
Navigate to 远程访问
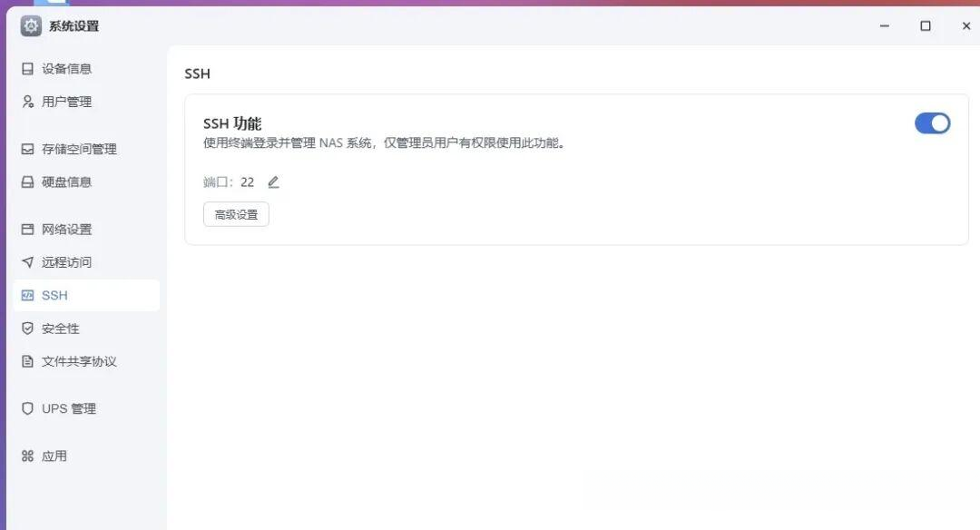tap(67, 262)
